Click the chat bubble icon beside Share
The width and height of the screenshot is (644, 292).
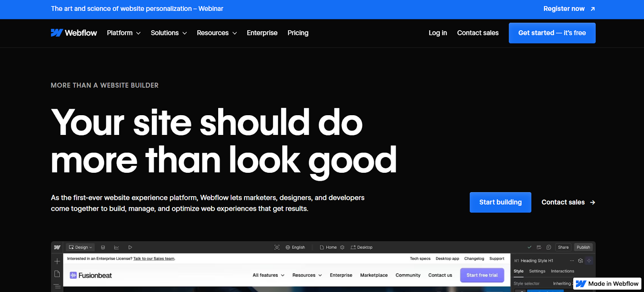pyautogui.click(x=549, y=247)
